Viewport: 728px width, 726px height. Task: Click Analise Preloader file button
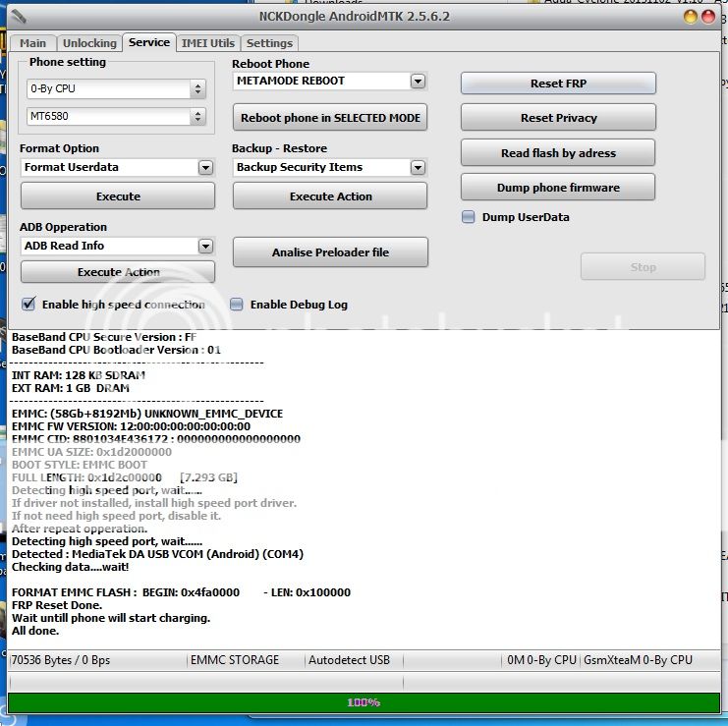pyautogui.click(x=330, y=252)
